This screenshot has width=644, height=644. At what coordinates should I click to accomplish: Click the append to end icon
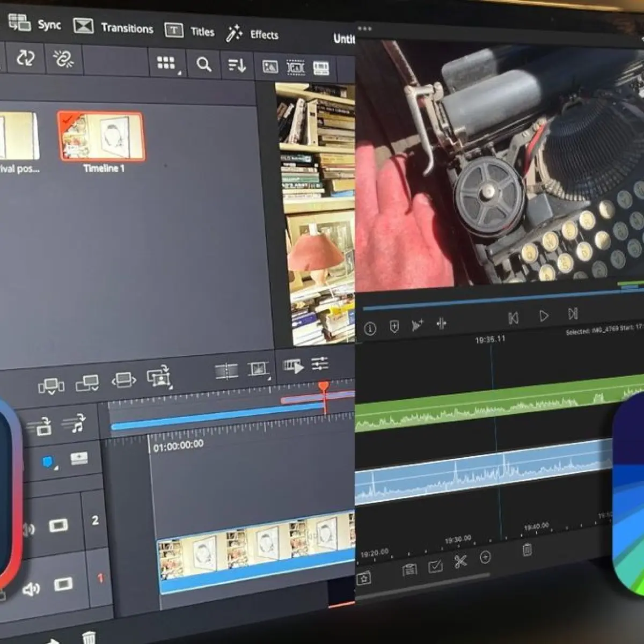tap(87, 383)
